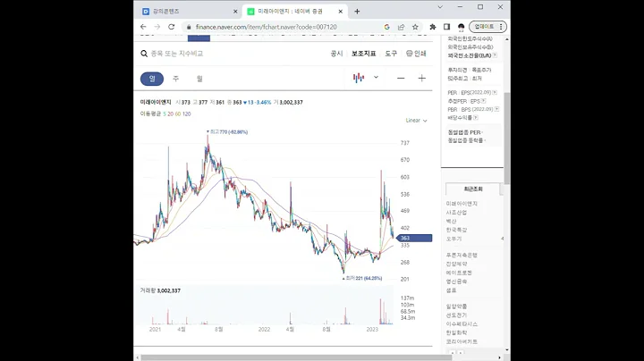Click the help icon next to 외국인소진율(B/A)
The image size is (644, 361).
[495, 55]
